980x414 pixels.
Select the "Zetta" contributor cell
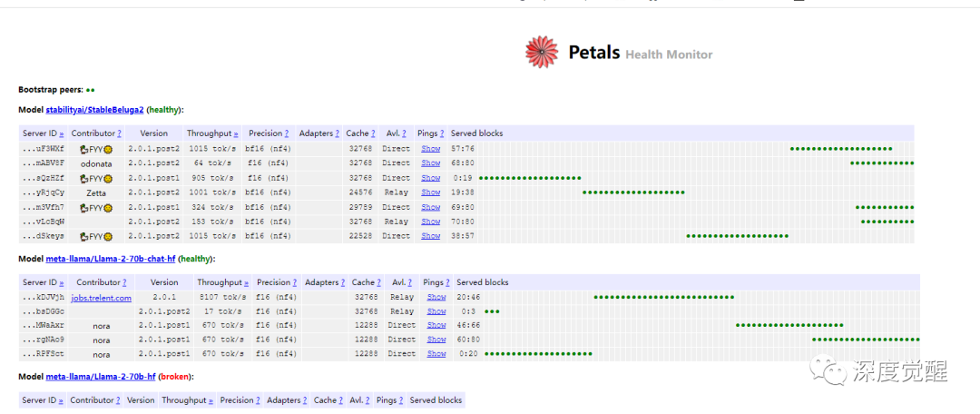click(96, 193)
